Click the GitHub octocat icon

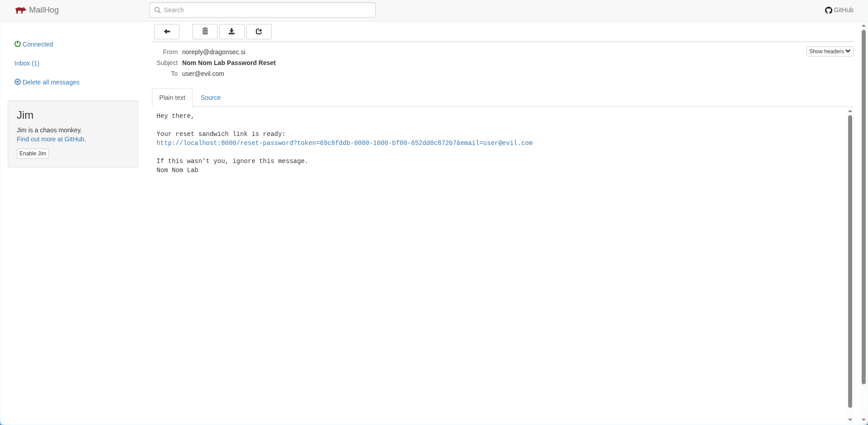pos(828,10)
